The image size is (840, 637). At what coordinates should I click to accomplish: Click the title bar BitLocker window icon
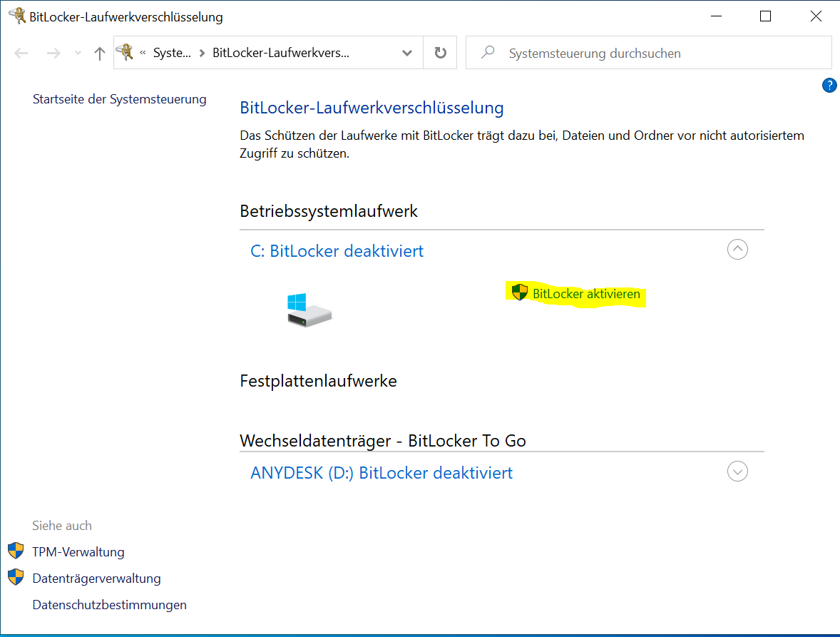coord(18,16)
